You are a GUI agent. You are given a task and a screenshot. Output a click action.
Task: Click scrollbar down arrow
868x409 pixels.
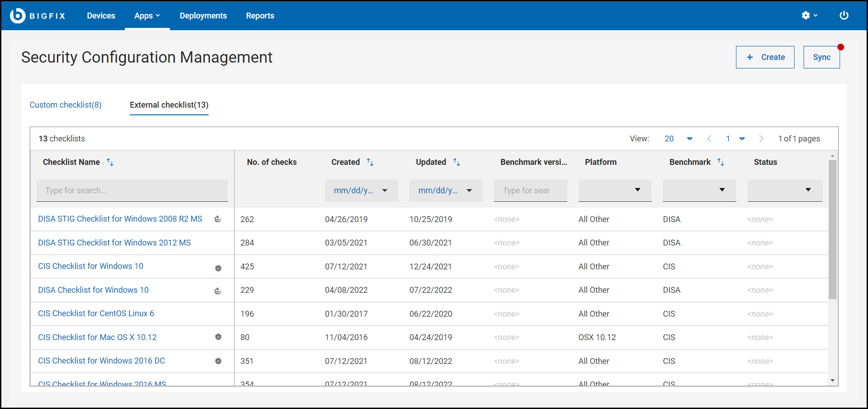832,381
